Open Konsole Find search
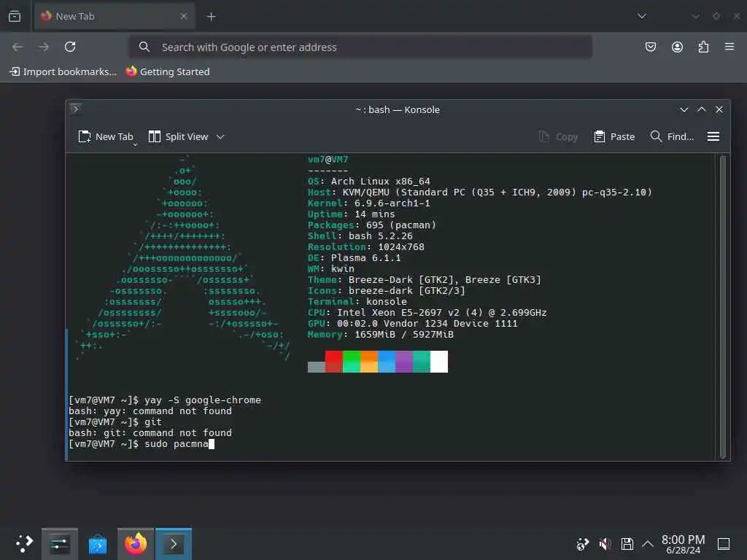Image resolution: width=747 pixels, height=560 pixels. pyautogui.click(x=672, y=136)
